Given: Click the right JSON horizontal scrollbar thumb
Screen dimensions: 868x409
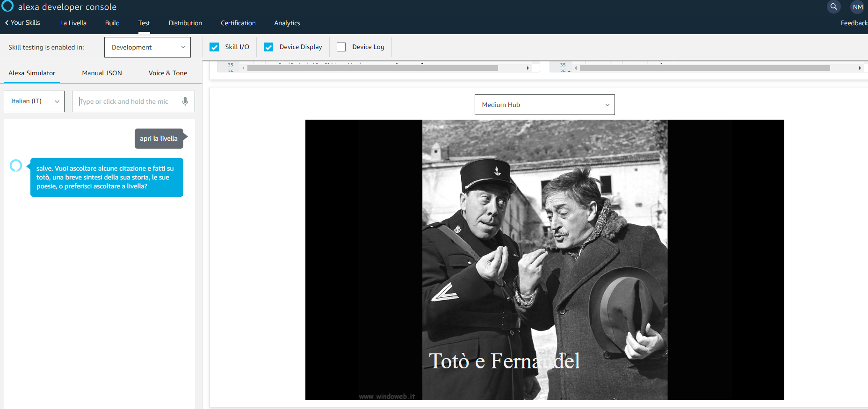Looking at the screenshot, I should pos(705,68).
